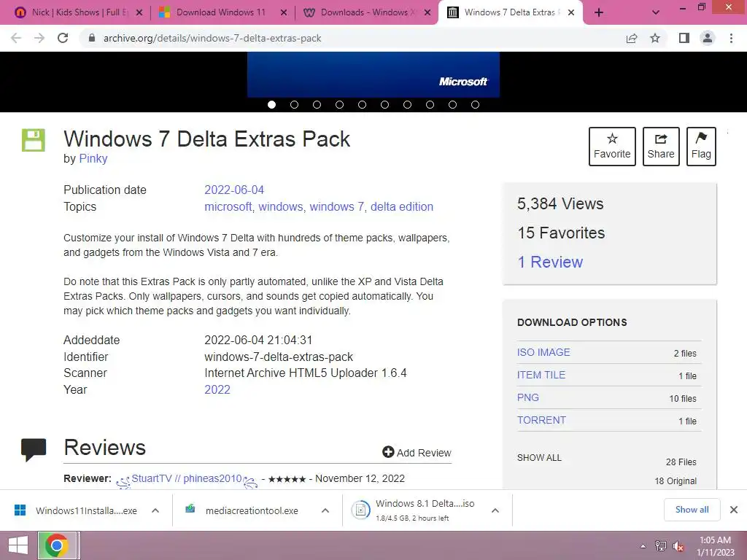Open the microsoft topic link

point(228,206)
